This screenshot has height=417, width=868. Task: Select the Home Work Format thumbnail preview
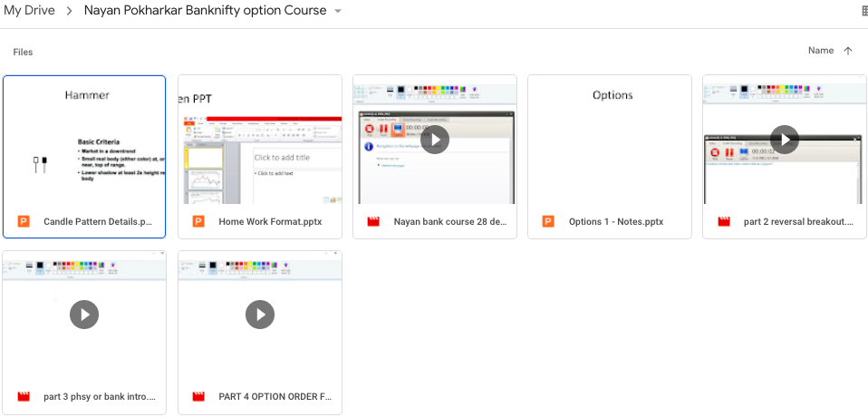(x=260, y=141)
